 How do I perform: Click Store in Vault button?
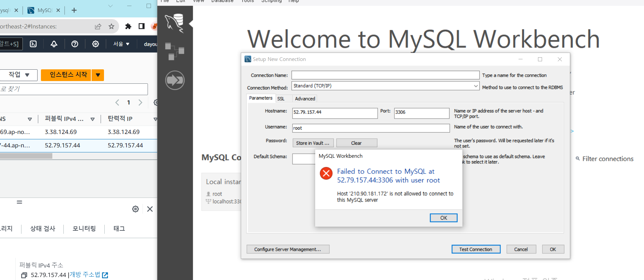313,143
